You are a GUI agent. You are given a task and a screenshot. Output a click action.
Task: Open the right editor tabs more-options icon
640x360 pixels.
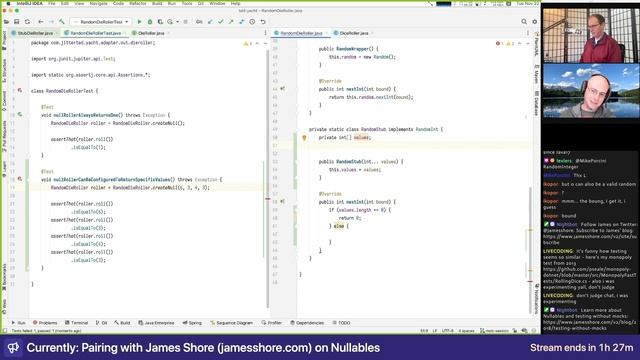(528, 33)
